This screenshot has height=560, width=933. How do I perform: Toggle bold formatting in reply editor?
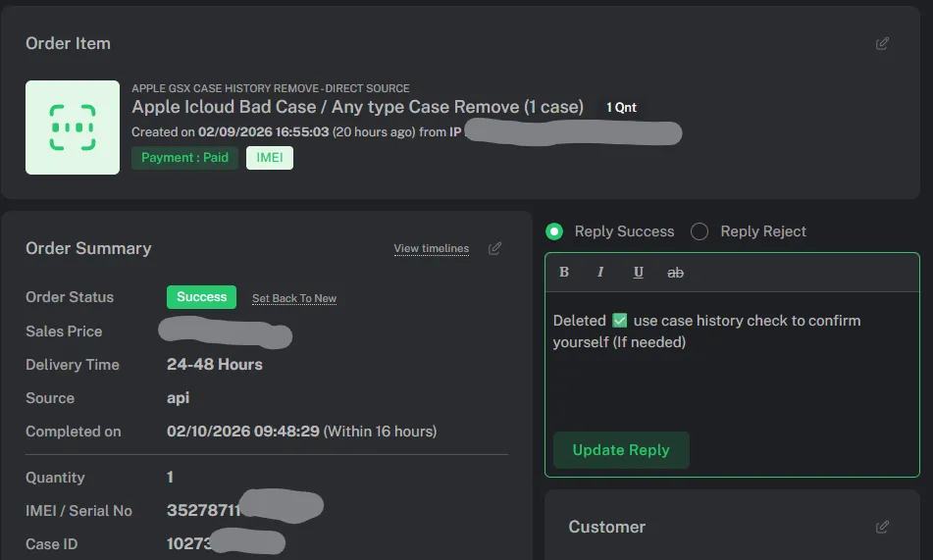coord(564,272)
